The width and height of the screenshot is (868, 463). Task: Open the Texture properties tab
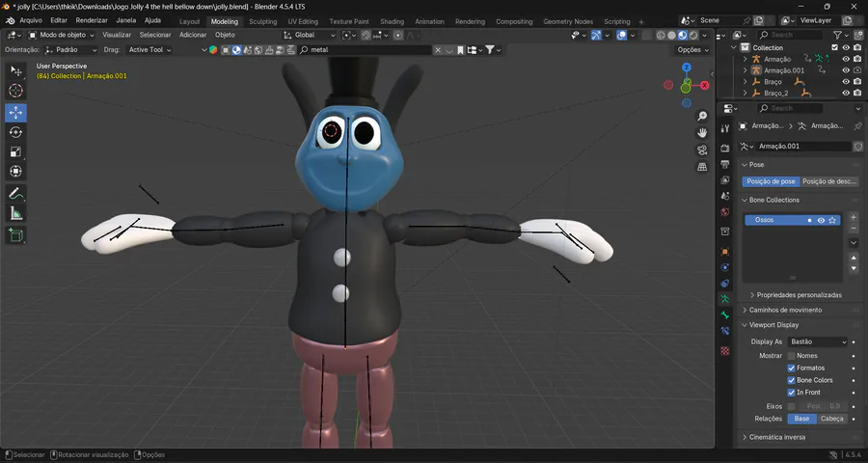click(x=725, y=351)
